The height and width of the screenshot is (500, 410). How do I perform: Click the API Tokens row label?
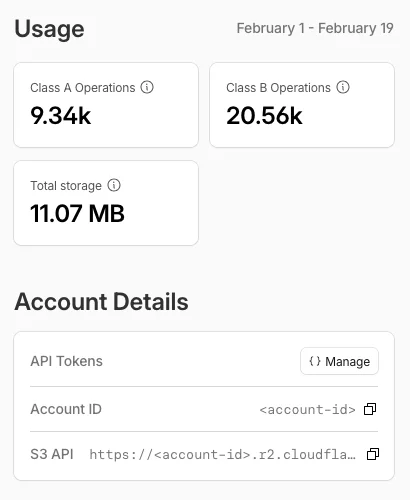click(66, 361)
